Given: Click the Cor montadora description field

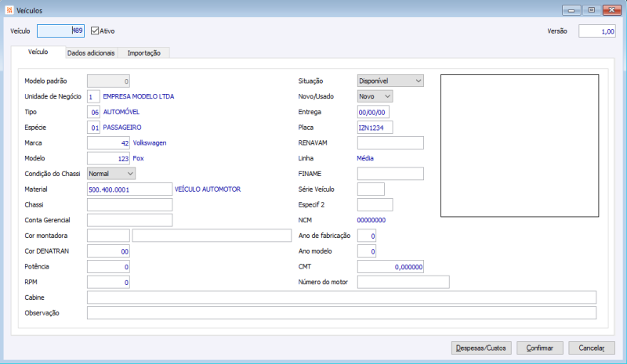Looking at the screenshot, I should [212, 236].
